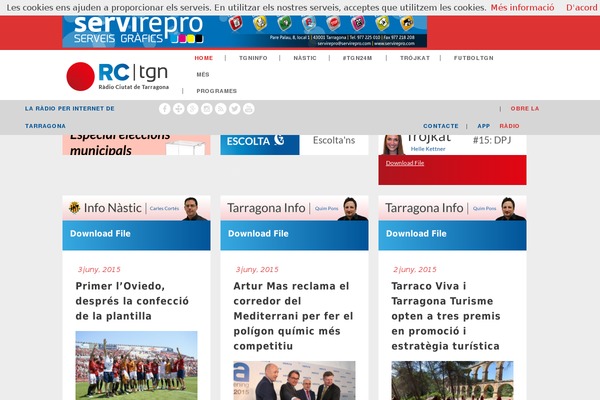Click date '2|juny. 2015' on Tarraco Viva article
This screenshot has width=600, height=400.
click(415, 269)
